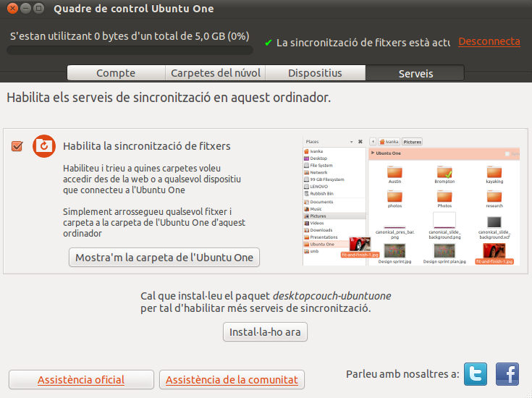Open Assistència oficial link
Screen dimensions: 532x398
[x=81, y=379]
